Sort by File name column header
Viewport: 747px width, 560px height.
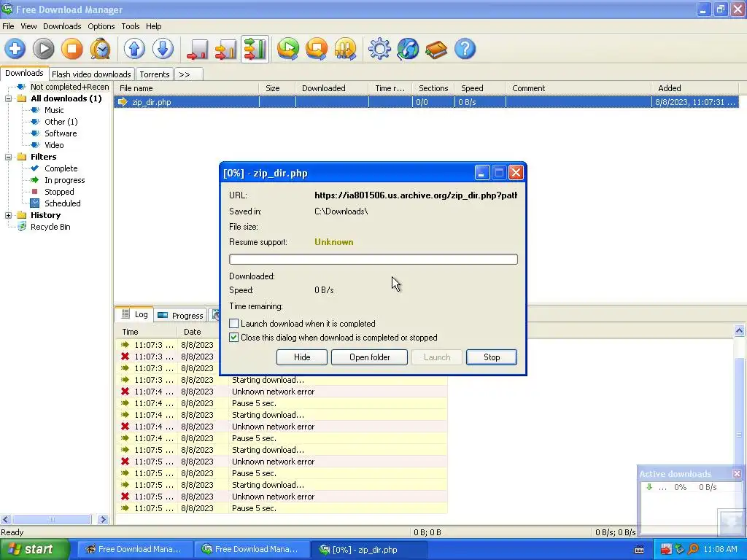click(x=186, y=88)
